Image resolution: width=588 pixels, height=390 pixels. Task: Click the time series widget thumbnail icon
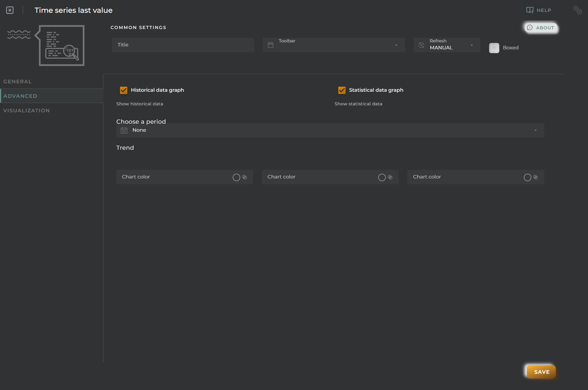coord(61,46)
